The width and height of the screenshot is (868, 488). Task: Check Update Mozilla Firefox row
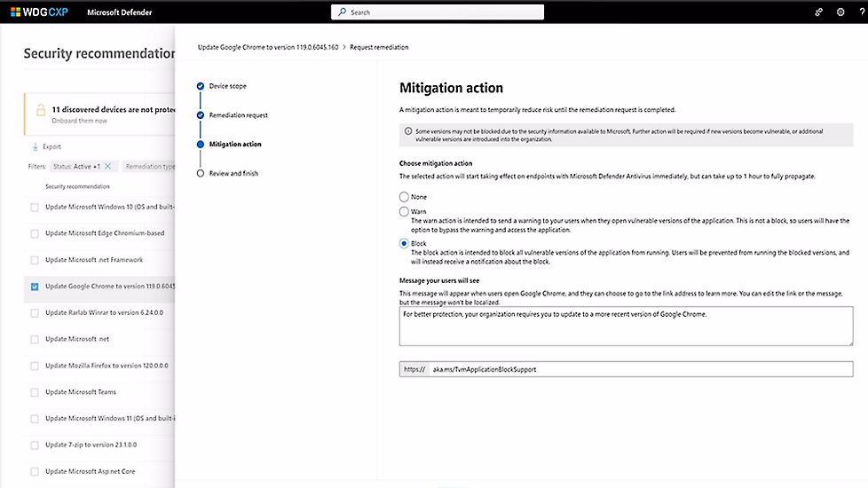tap(35, 366)
